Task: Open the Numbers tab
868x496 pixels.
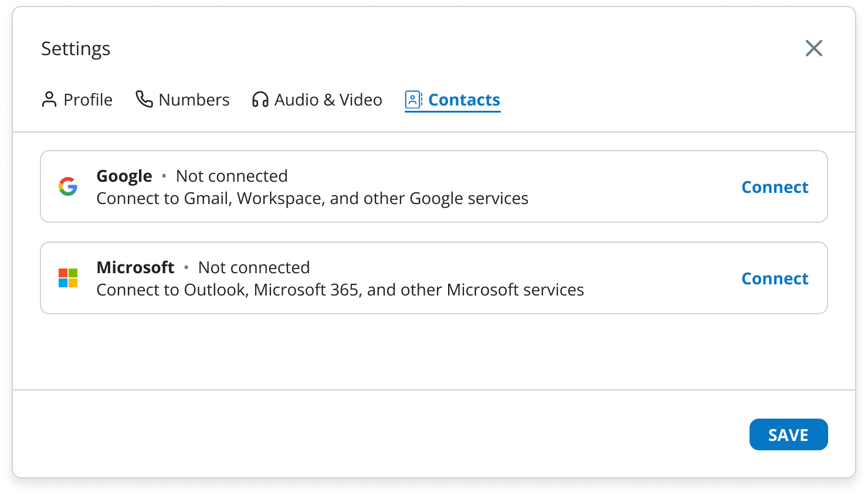Action: 194,100
